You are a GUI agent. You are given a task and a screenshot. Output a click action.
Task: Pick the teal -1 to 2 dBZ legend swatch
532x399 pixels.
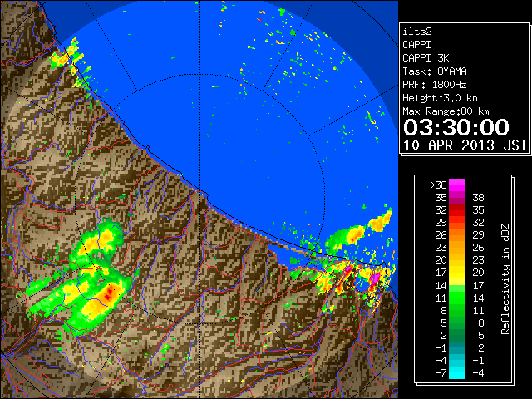[x=457, y=347]
